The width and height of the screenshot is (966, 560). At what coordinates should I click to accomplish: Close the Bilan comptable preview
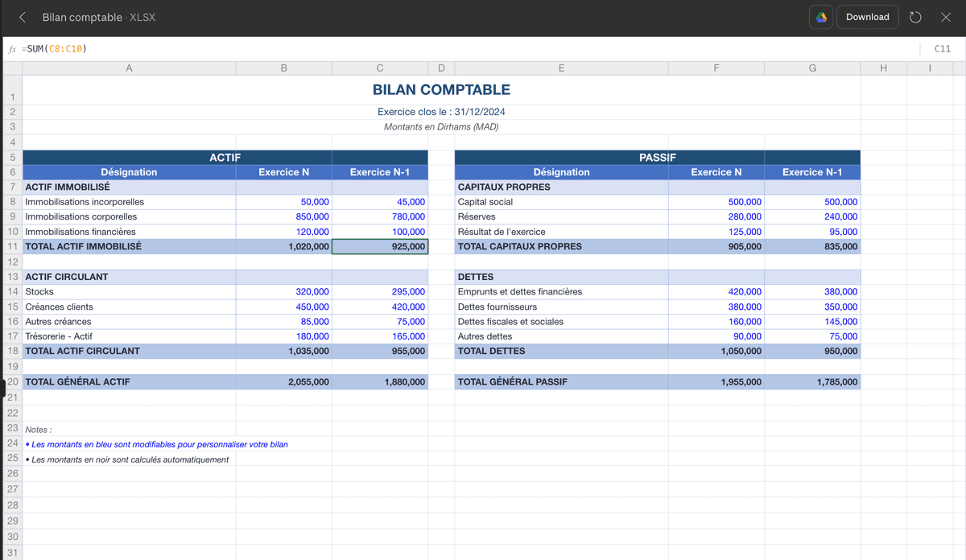click(x=947, y=17)
